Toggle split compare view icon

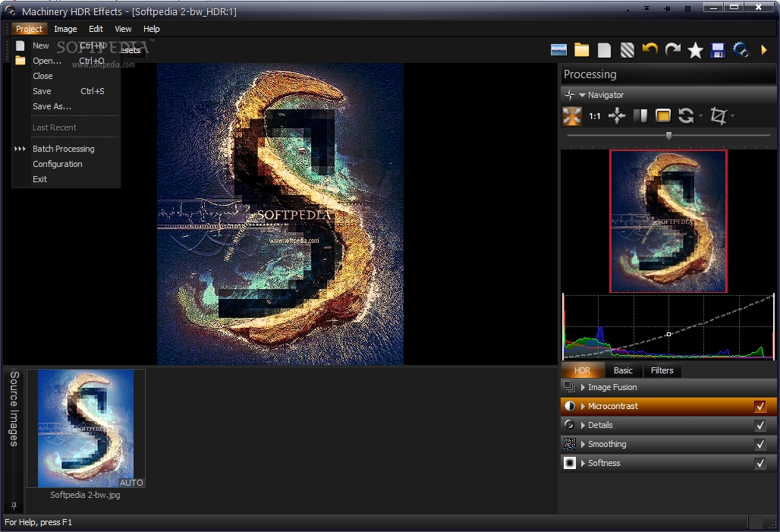(x=640, y=116)
